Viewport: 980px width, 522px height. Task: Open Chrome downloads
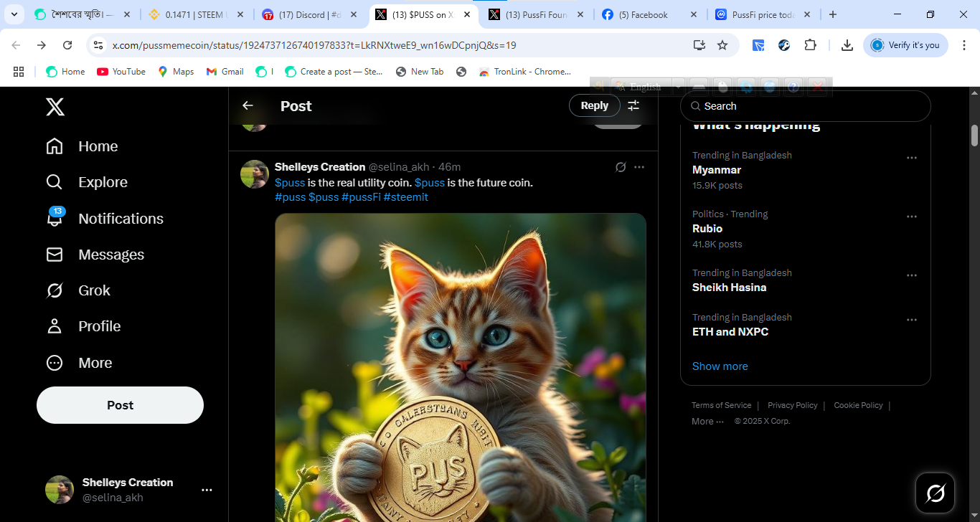[x=847, y=45]
